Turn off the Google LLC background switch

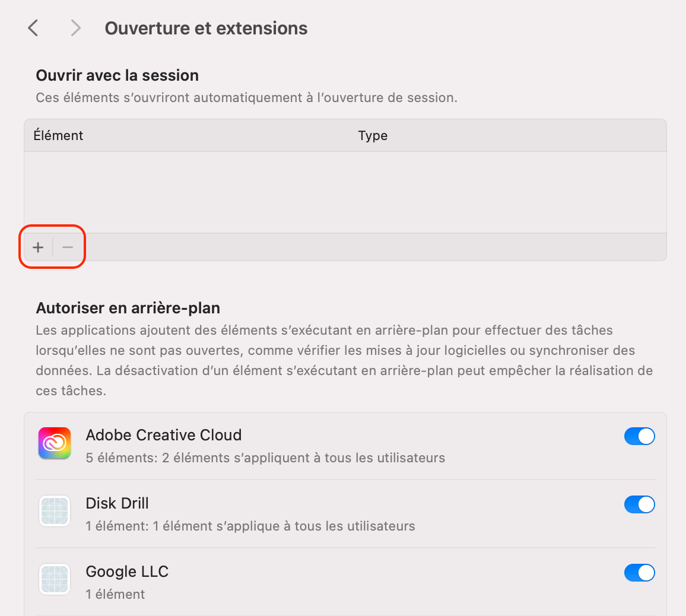(639, 573)
